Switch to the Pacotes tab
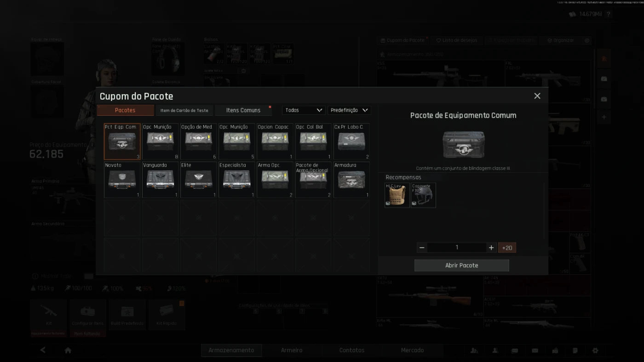The width and height of the screenshot is (644, 362). coord(125,110)
